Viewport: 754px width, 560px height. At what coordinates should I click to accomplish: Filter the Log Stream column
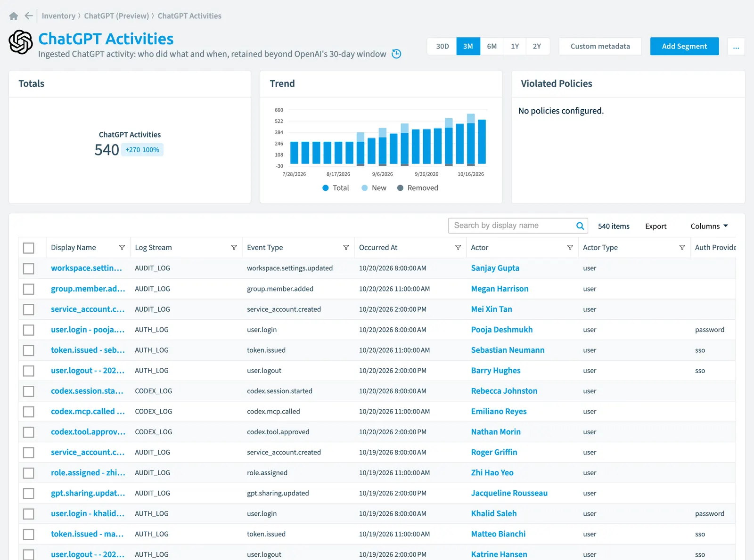click(234, 248)
